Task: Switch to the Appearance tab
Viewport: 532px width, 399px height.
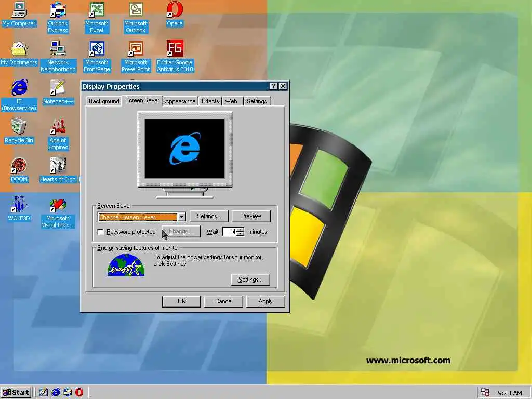Action: coord(180,101)
